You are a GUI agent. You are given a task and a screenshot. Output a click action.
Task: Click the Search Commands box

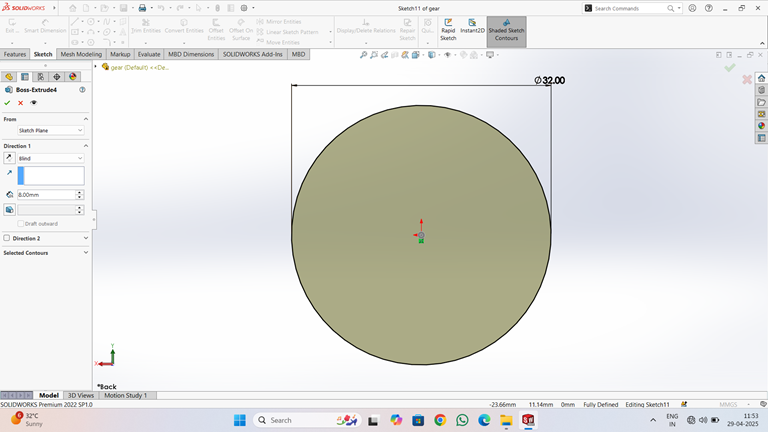click(629, 8)
